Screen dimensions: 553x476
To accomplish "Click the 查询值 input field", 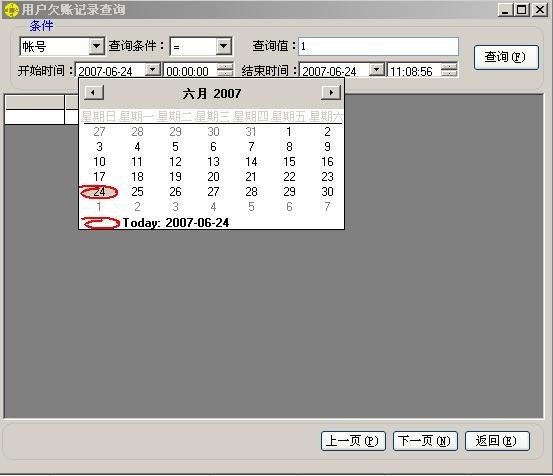I will [378, 46].
